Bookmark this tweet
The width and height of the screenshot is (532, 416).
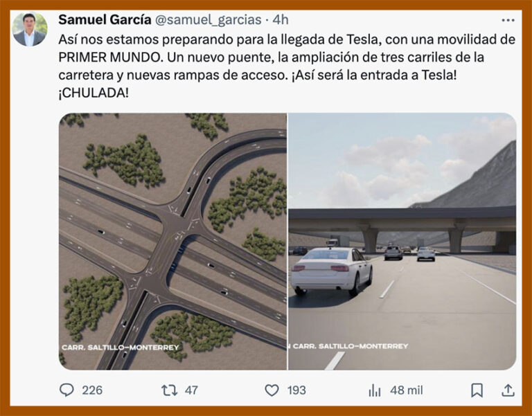pyautogui.click(x=477, y=390)
